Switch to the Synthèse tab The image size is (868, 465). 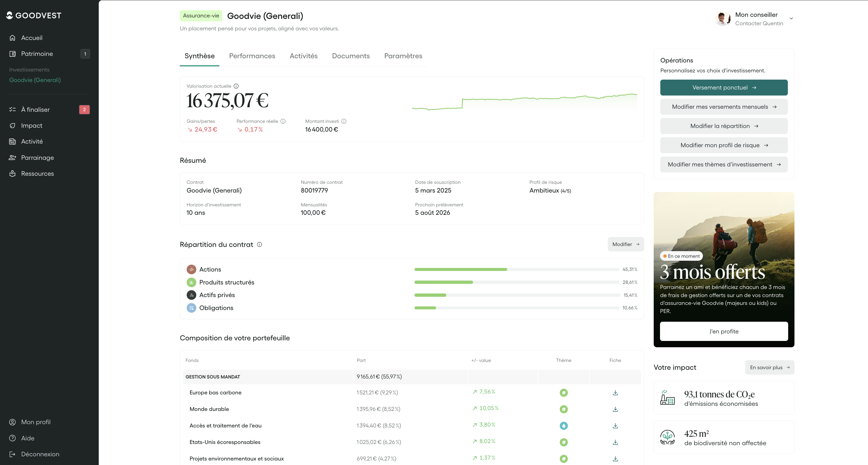coord(200,56)
